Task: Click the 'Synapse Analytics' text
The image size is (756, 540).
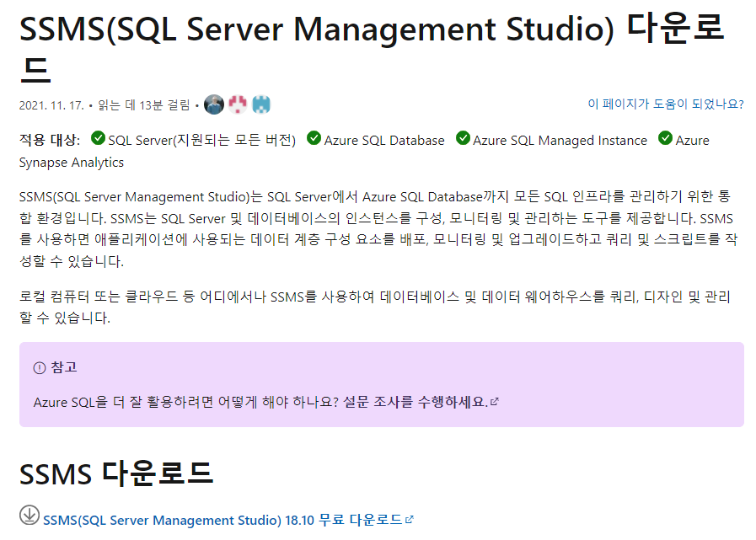Action: (x=72, y=163)
